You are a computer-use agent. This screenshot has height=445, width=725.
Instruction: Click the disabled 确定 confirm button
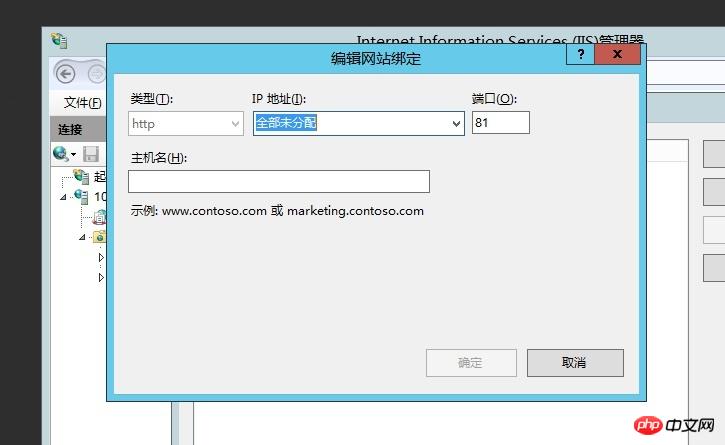tap(471, 363)
